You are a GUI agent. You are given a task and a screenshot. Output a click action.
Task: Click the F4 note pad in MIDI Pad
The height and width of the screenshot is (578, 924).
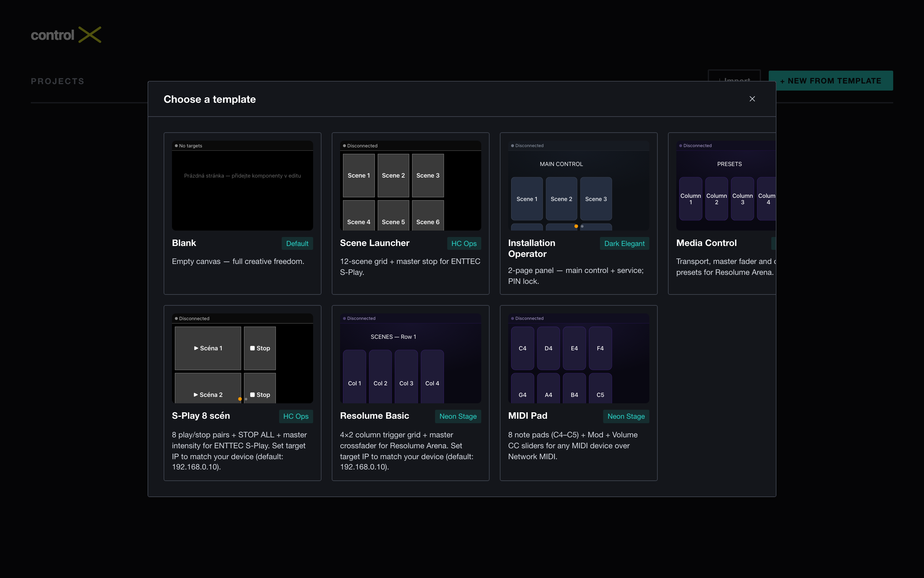(x=600, y=348)
